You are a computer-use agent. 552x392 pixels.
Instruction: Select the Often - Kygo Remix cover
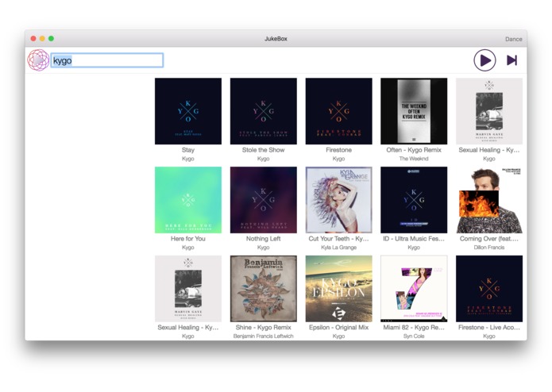point(414,111)
